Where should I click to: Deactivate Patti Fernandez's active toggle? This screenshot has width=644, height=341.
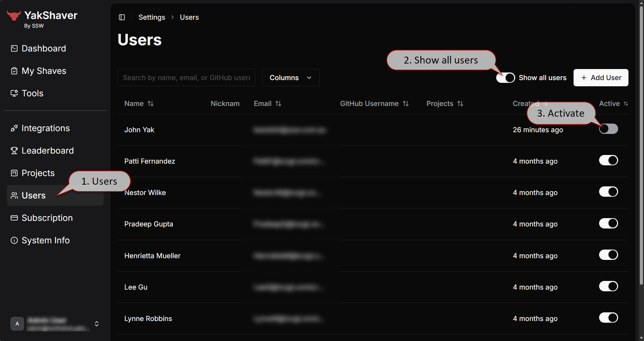pyautogui.click(x=608, y=160)
